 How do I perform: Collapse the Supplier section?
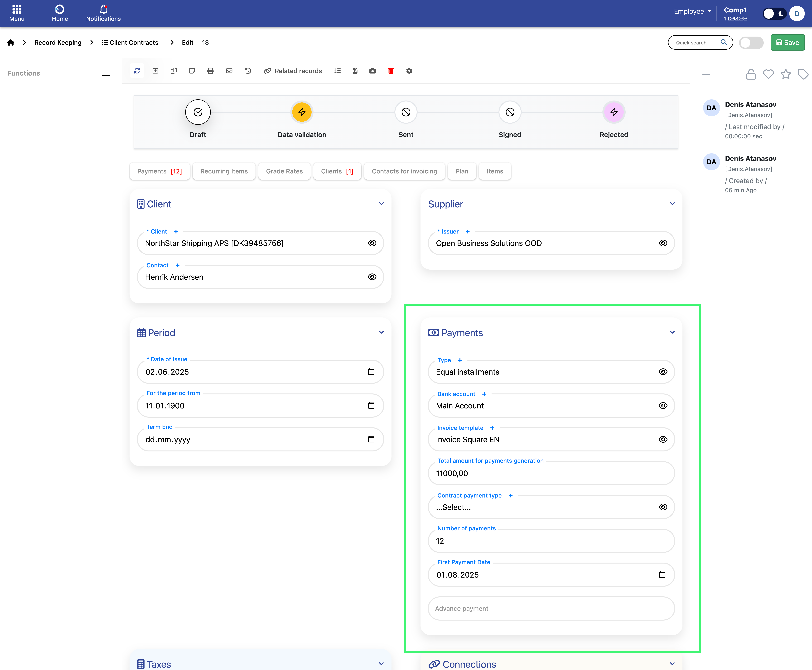tap(672, 204)
